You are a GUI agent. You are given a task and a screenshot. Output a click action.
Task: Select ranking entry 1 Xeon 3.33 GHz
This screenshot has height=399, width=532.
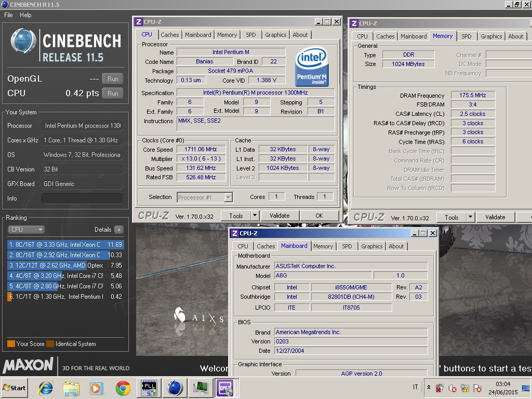pos(65,245)
